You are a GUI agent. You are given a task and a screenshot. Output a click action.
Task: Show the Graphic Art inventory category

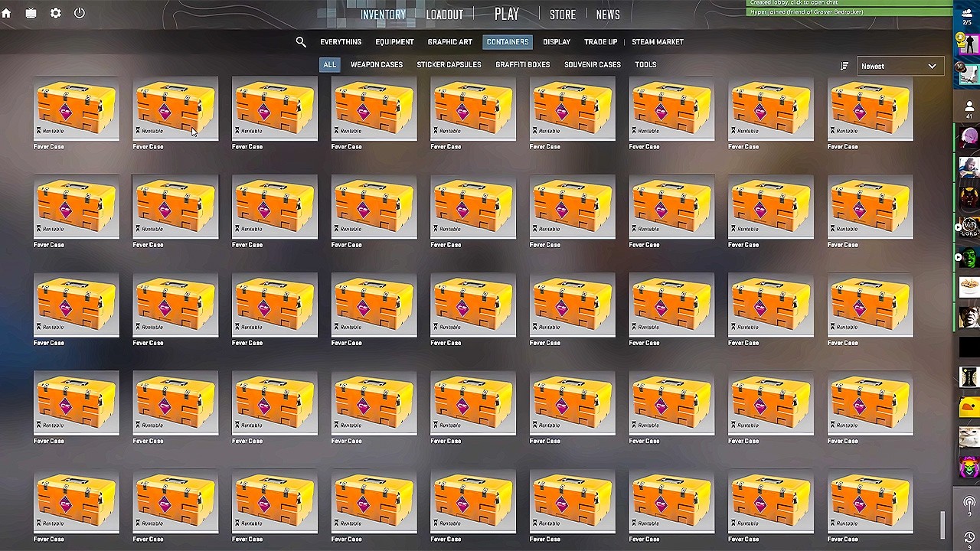pyautogui.click(x=449, y=42)
